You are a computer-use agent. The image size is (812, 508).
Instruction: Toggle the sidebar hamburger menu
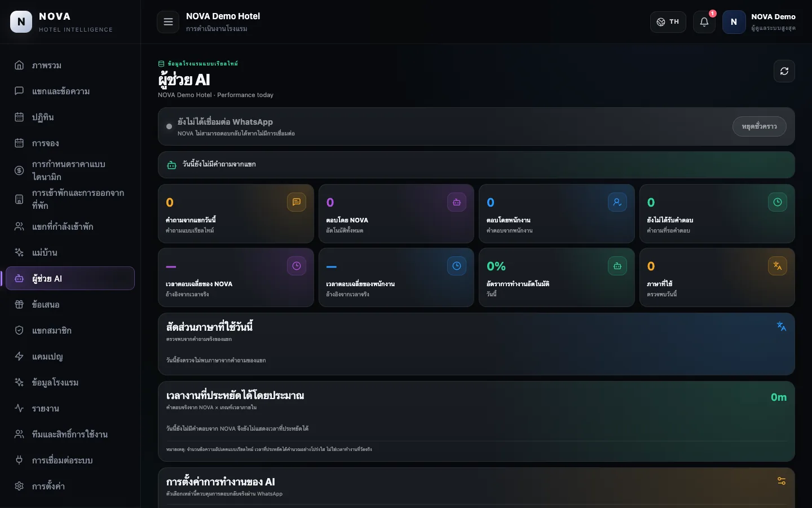click(168, 22)
